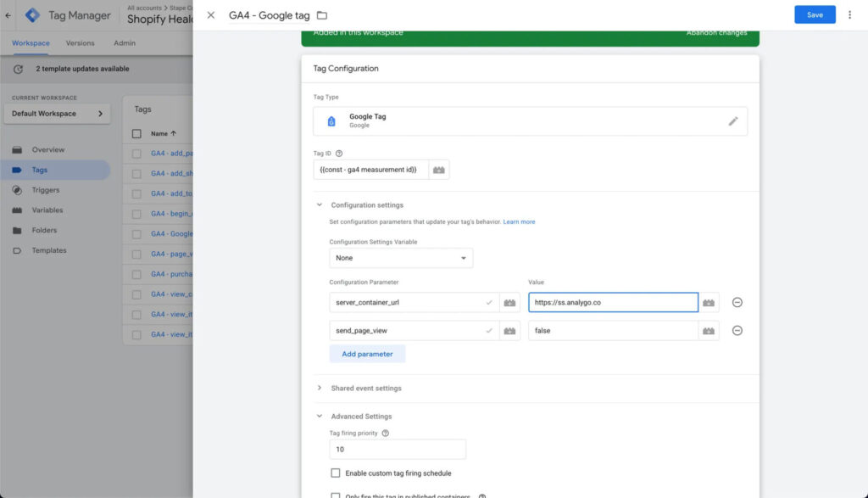Click the variable picker icon beside Tag ID
This screenshot has width=868, height=498.
point(439,170)
